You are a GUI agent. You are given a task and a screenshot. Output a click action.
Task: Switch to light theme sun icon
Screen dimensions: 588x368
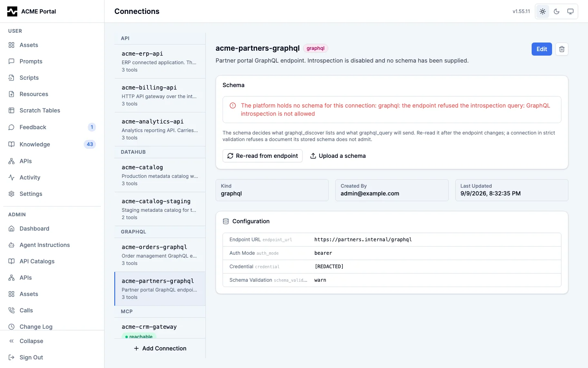tap(543, 11)
